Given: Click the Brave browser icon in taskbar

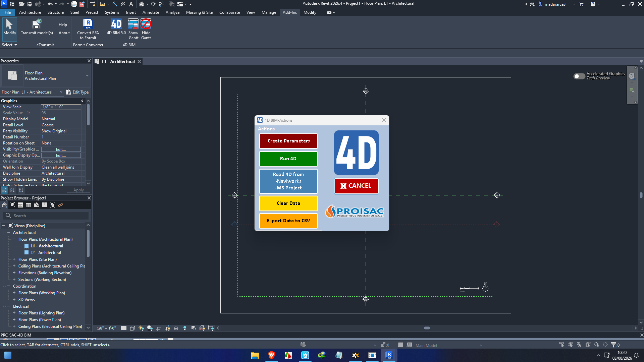Looking at the screenshot, I should tap(272, 355).
